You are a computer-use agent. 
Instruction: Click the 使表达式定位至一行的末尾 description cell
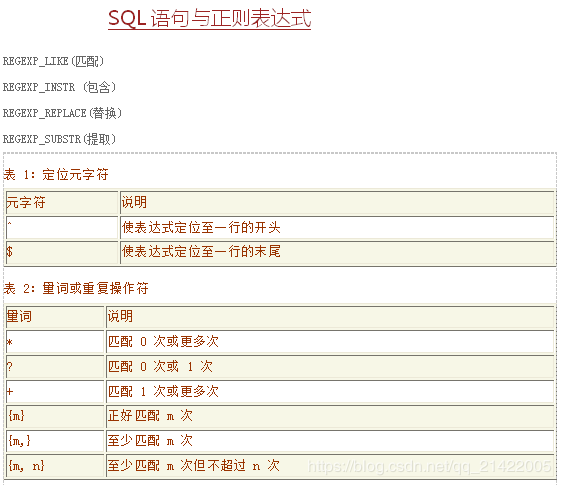[337, 253]
